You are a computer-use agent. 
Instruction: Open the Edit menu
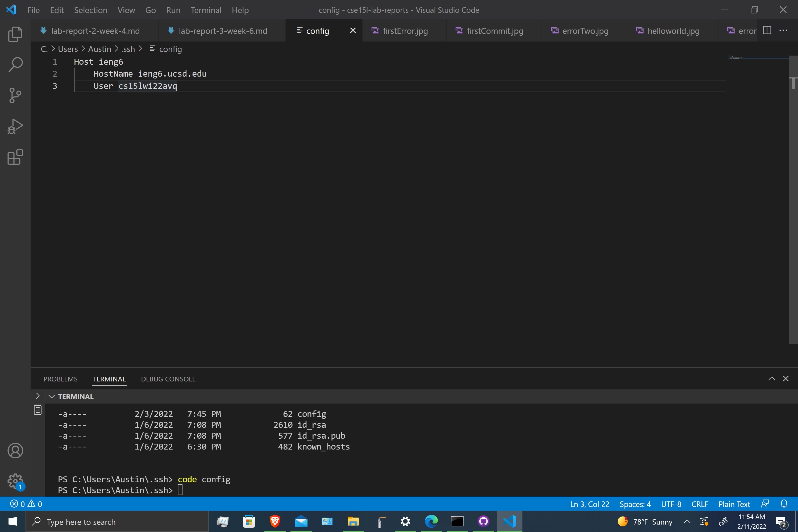(57, 10)
